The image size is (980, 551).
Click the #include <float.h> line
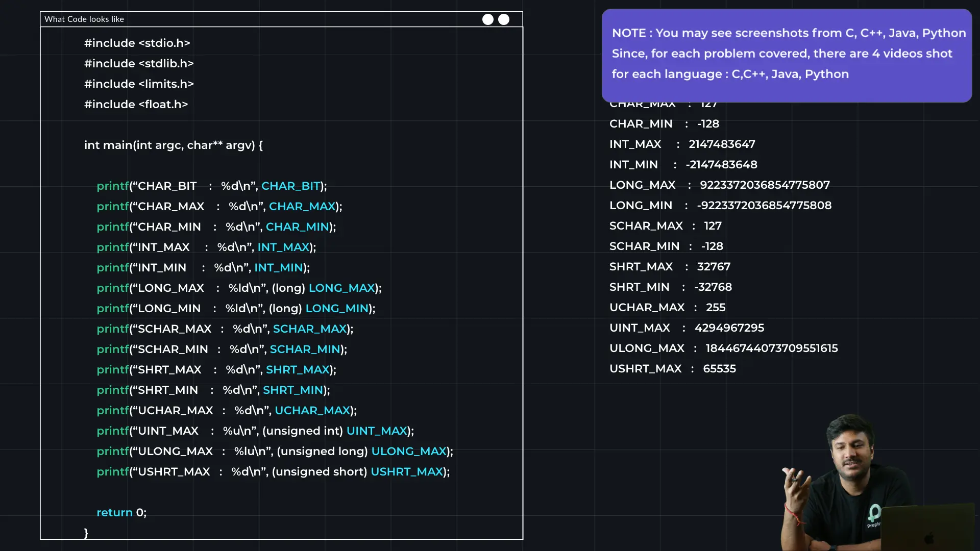coord(136,104)
